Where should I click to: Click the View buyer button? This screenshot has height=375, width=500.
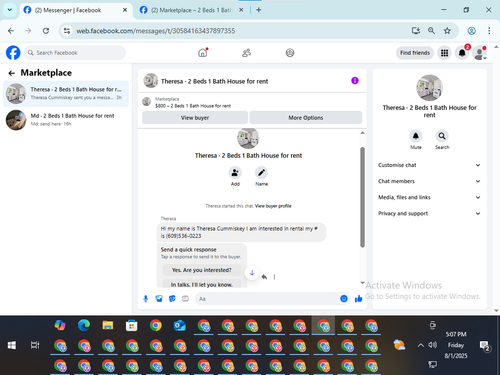[195, 118]
